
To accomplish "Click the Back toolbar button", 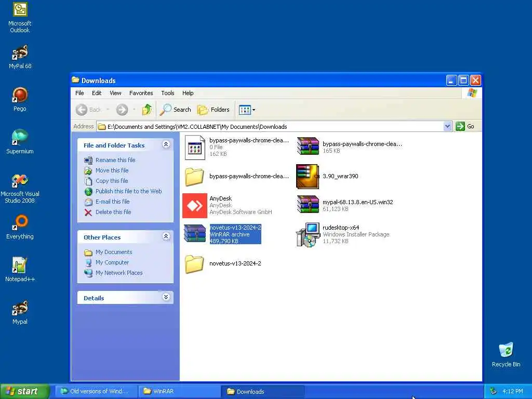I will [x=88, y=110].
